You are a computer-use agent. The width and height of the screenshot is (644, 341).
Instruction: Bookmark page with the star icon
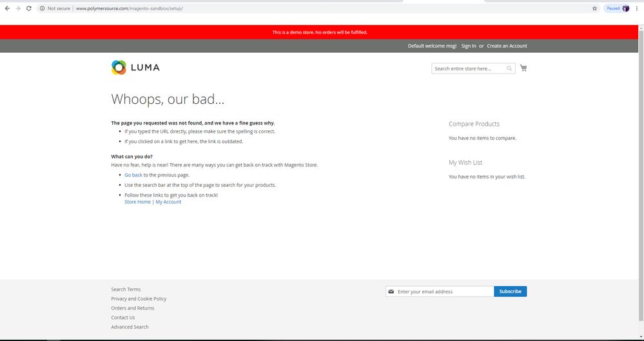[x=594, y=8]
